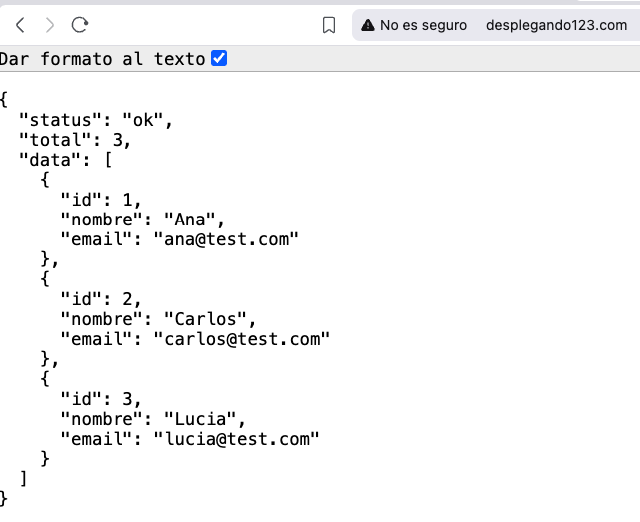Uncheck the "Dar formato al texto" checkbox
640x522 pixels.
pos(219,59)
